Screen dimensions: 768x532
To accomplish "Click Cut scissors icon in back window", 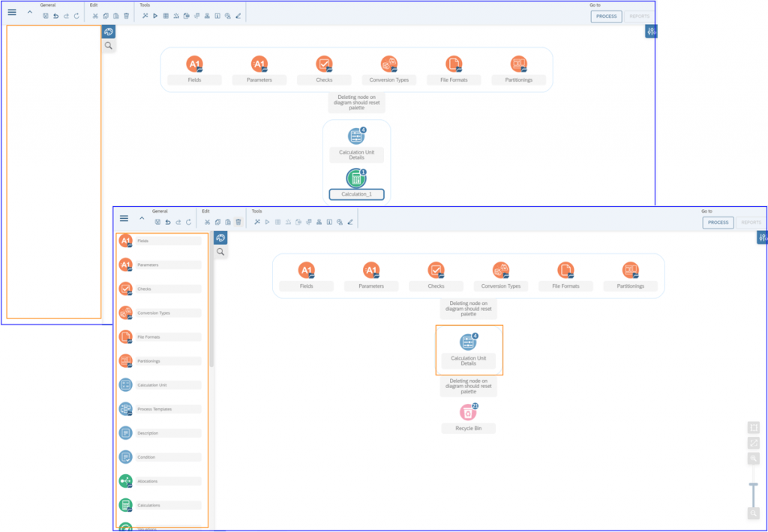I will pos(95,16).
